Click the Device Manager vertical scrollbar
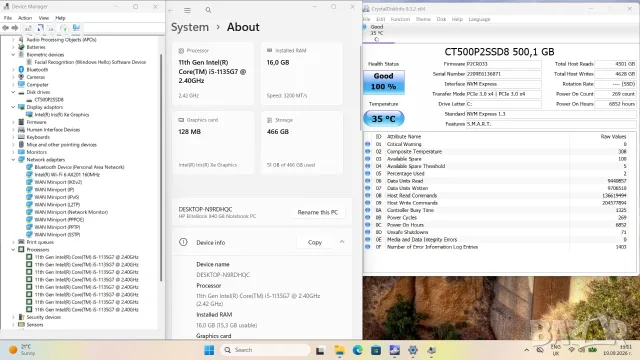The image size is (640, 360). click(161, 167)
